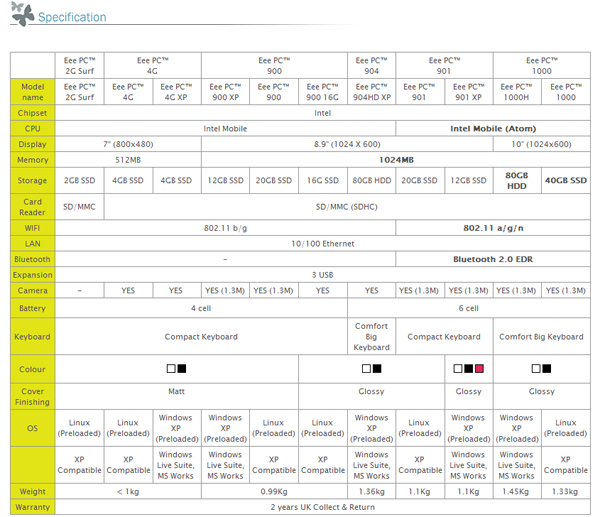Screen dimensions: 600x517
Task: Click the WIFI row header
Action: click(x=33, y=228)
